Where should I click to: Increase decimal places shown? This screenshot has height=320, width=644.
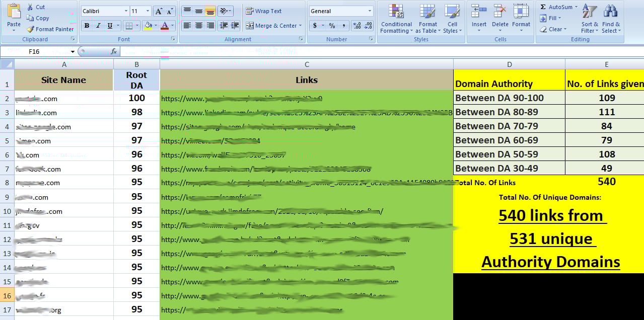click(356, 26)
